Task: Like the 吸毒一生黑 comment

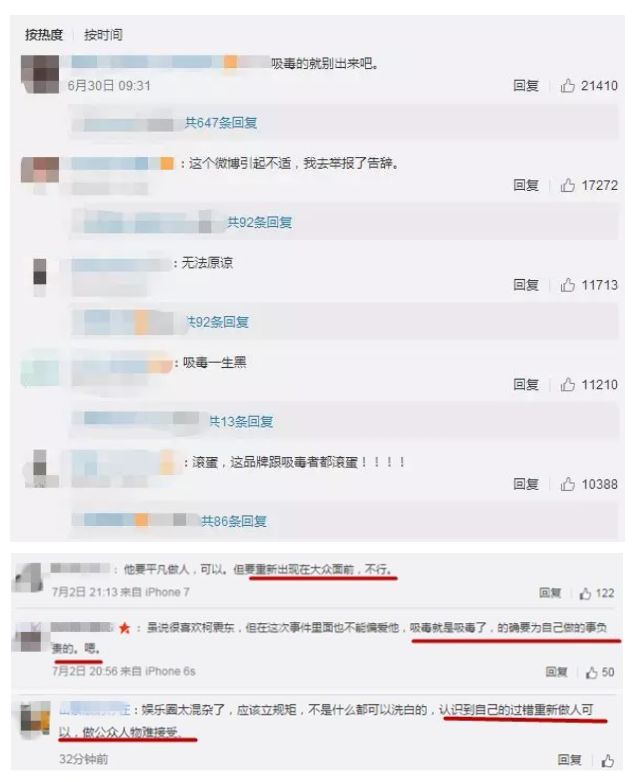Action: [x=568, y=385]
